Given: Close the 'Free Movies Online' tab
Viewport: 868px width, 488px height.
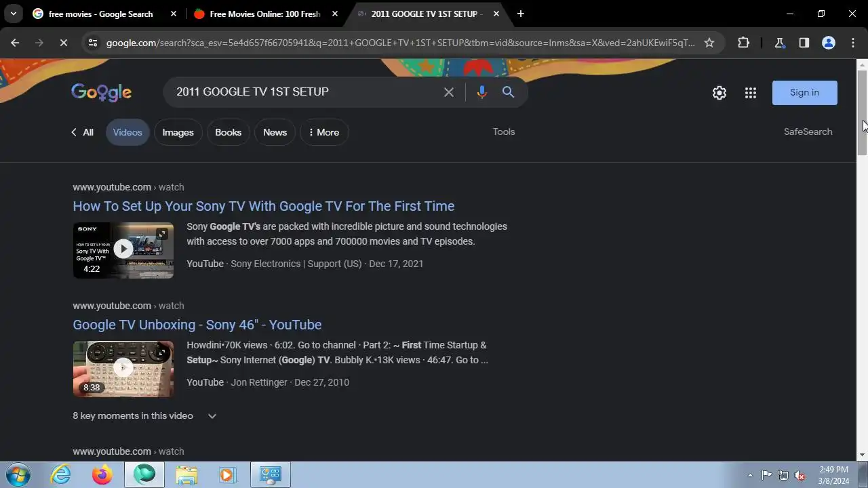Looking at the screenshot, I should [335, 14].
